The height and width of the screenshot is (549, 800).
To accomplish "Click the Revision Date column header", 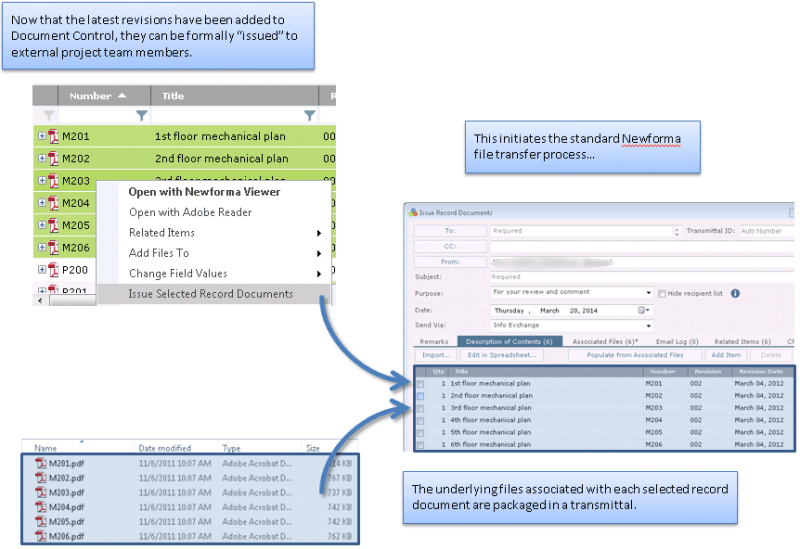I will click(761, 371).
